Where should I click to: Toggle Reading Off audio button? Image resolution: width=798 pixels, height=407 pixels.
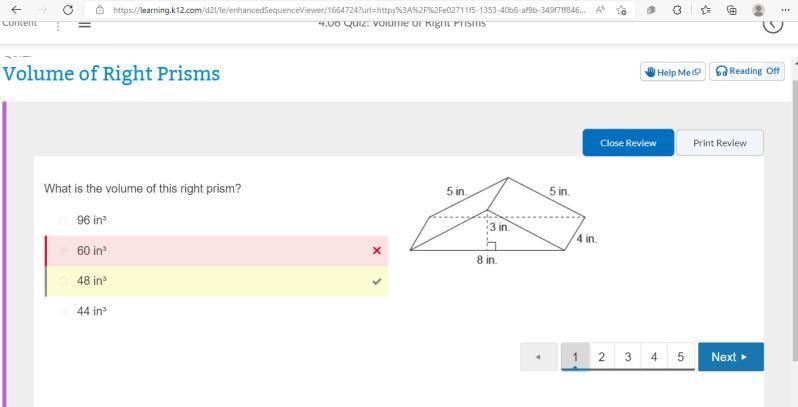[747, 71]
